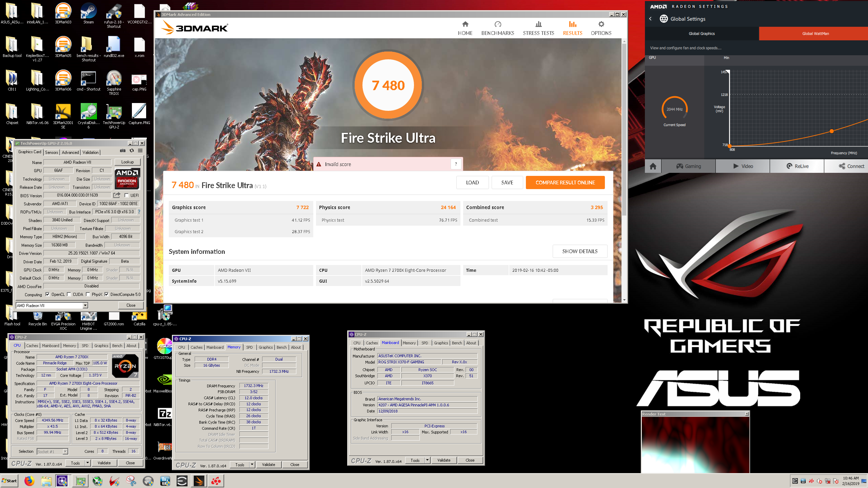Export BIOS via share arrow in GPU-Z
868x488 pixels.
117,195
